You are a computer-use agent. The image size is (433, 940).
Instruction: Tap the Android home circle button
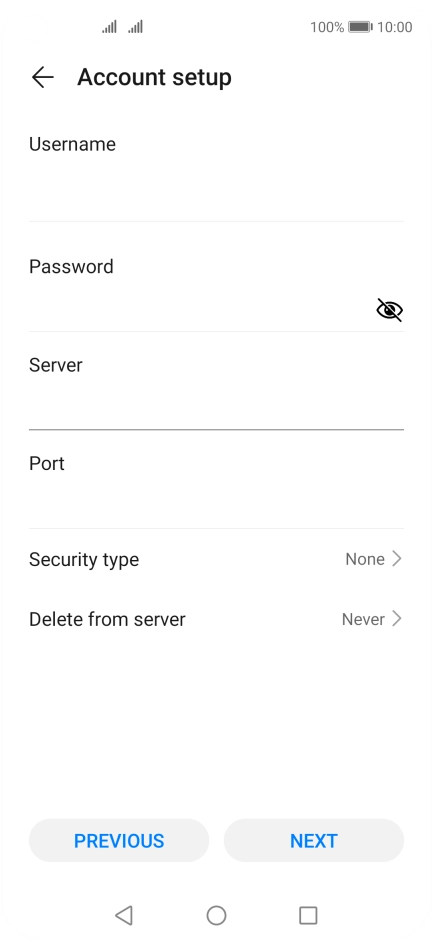(216, 915)
